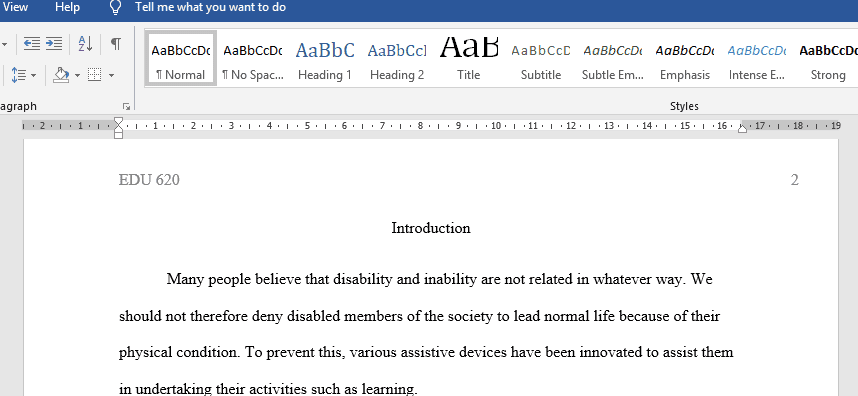This screenshot has height=396, width=858.
Task: Click the Right Indent marker on ruler
Action: click(x=742, y=128)
